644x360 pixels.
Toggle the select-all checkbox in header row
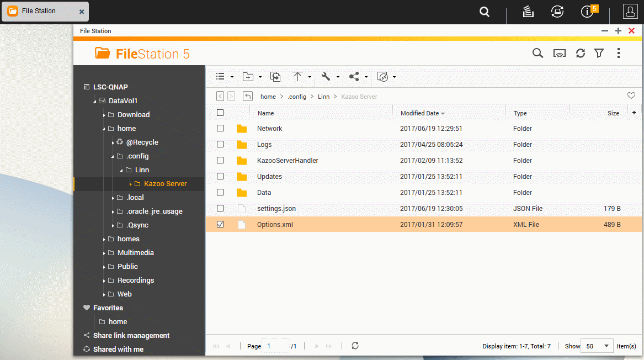coord(220,113)
